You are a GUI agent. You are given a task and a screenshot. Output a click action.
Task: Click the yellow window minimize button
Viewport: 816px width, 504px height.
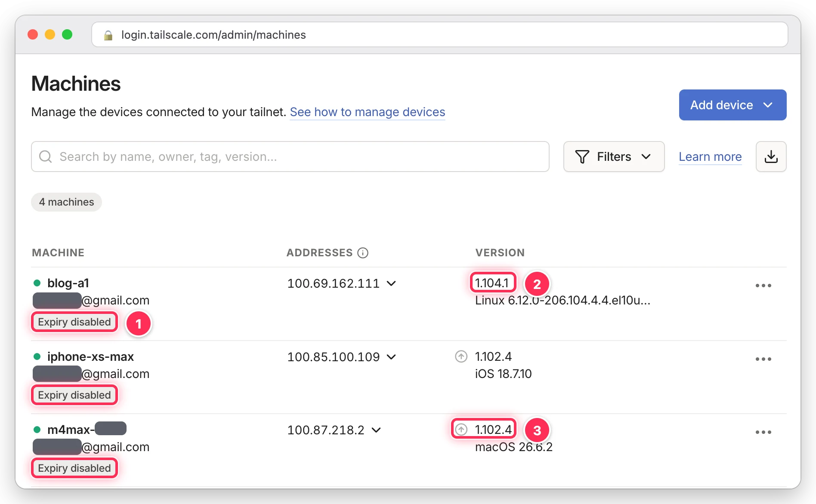(50, 34)
